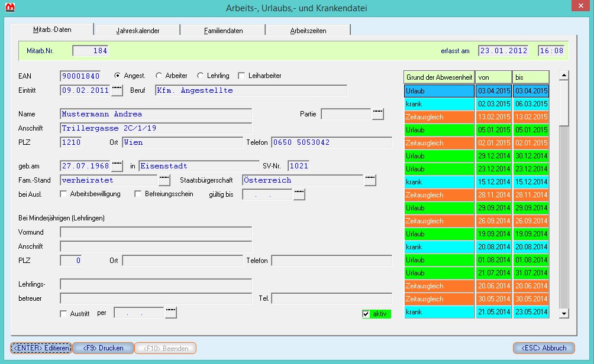Switch to the Jahreskalender tab
The image size is (594, 364).
click(138, 30)
